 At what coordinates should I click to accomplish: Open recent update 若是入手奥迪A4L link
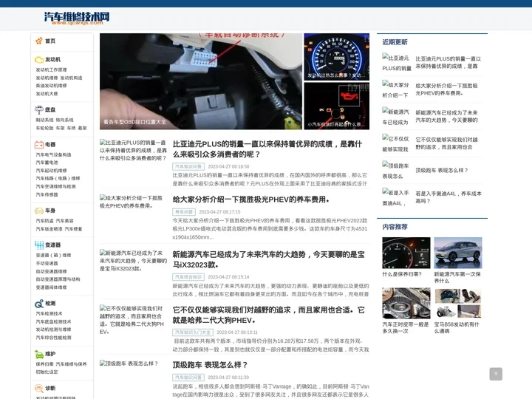449,197
